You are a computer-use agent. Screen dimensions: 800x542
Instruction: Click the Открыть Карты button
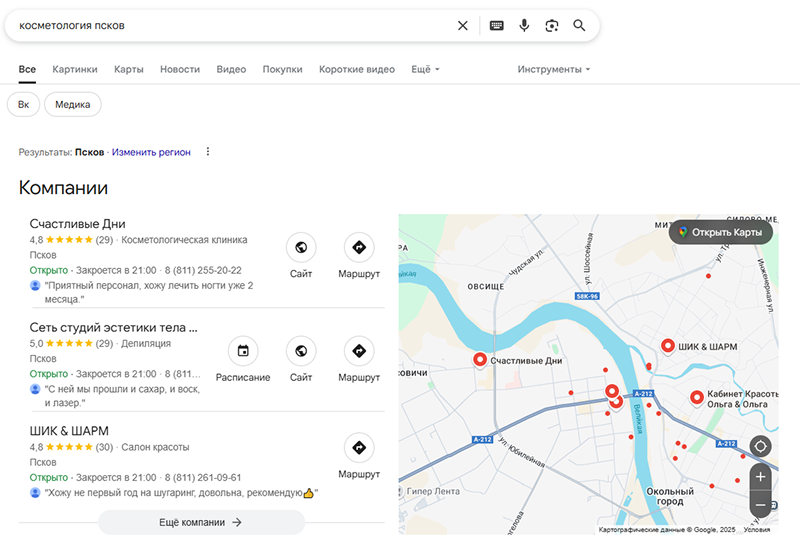tap(721, 232)
